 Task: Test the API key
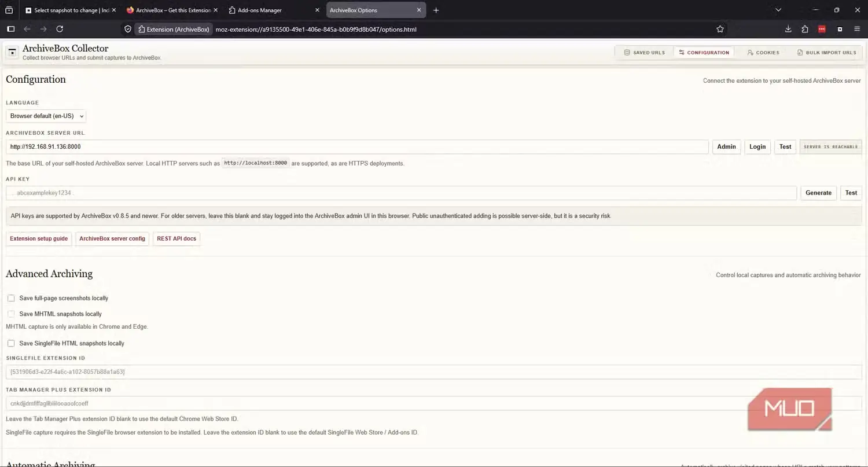pyautogui.click(x=851, y=193)
